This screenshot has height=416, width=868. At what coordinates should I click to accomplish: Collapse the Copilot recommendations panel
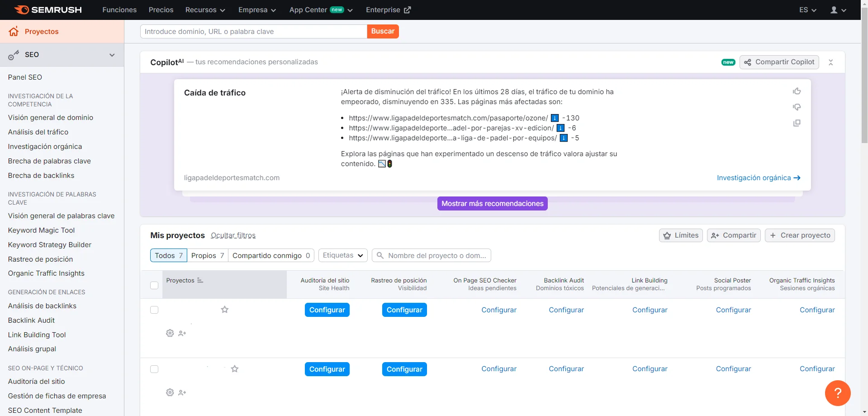click(x=830, y=62)
